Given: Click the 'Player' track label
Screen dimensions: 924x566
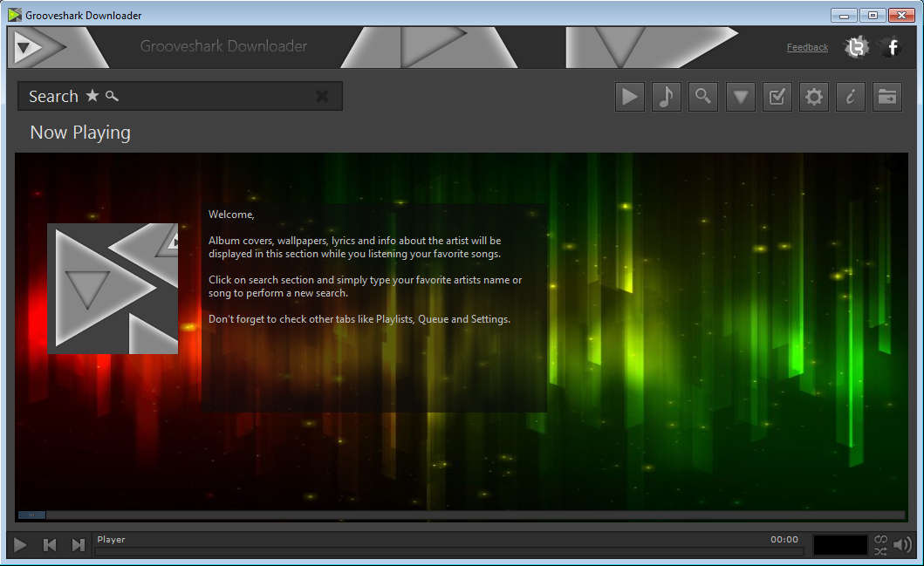Looking at the screenshot, I should click(111, 540).
